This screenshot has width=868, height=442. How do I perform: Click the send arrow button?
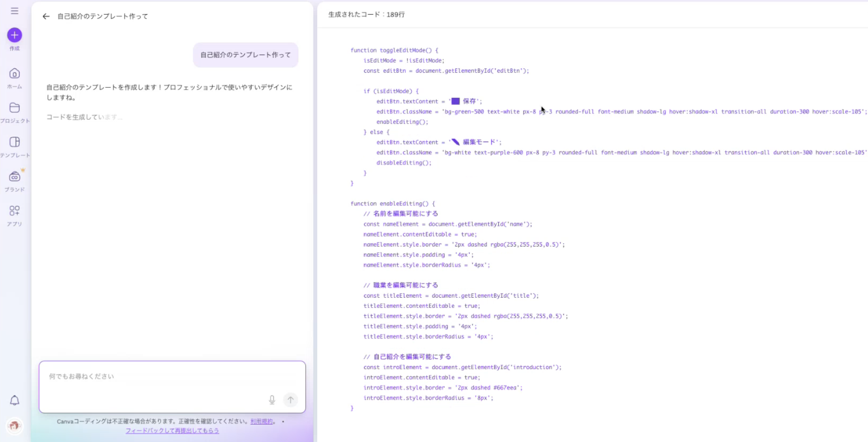pos(290,400)
